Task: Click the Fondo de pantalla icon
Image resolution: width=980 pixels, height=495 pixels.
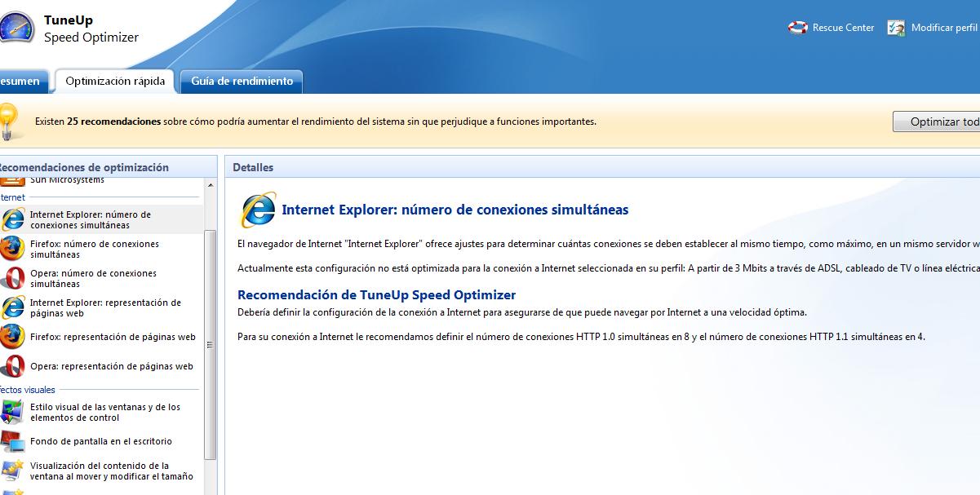Action: click(11, 441)
